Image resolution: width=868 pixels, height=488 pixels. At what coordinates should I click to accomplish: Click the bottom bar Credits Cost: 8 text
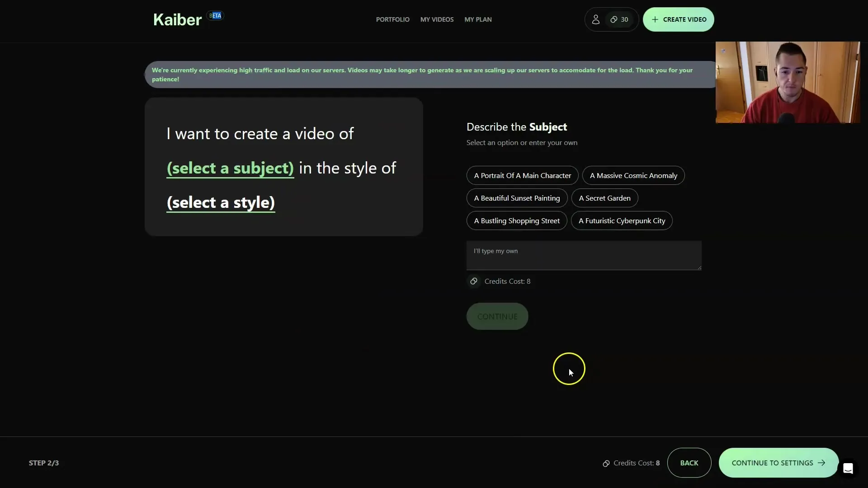637,463
